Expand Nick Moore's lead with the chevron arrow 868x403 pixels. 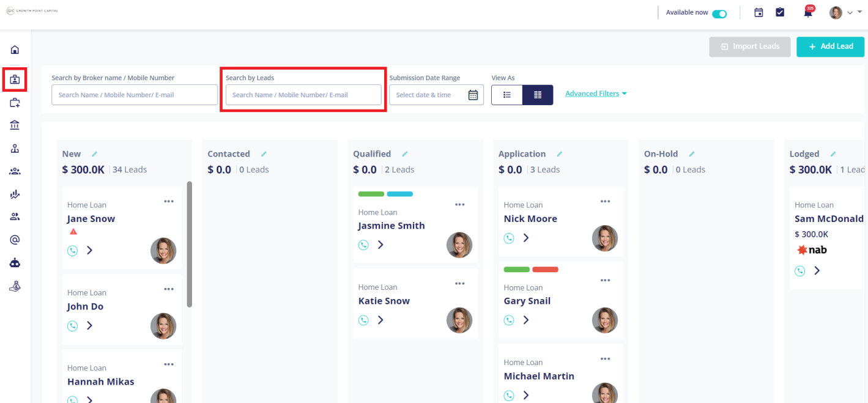pyautogui.click(x=525, y=238)
